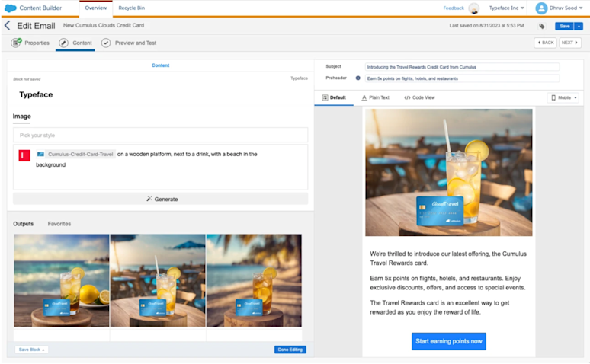Click the Salesforce cloud logo icon
This screenshot has width=590, height=364.
(x=10, y=8)
